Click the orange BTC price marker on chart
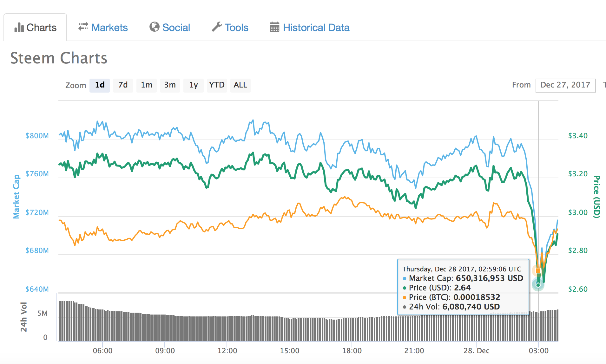 [538, 270]
